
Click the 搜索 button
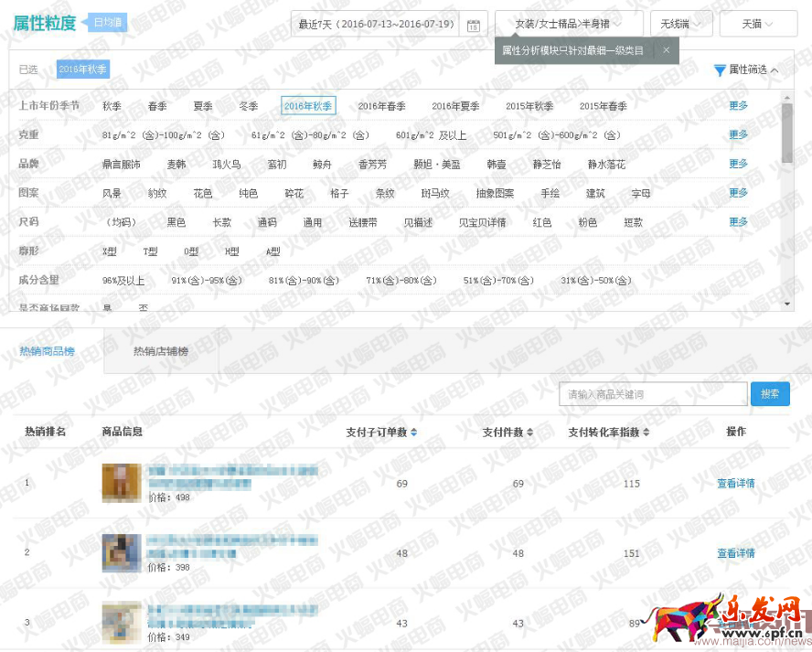point(770,394)
